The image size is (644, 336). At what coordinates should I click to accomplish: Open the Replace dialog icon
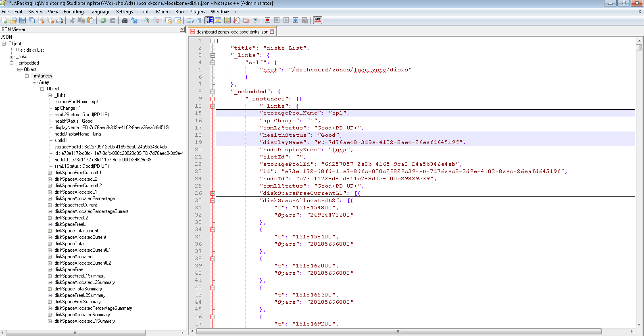coord(134,20)
